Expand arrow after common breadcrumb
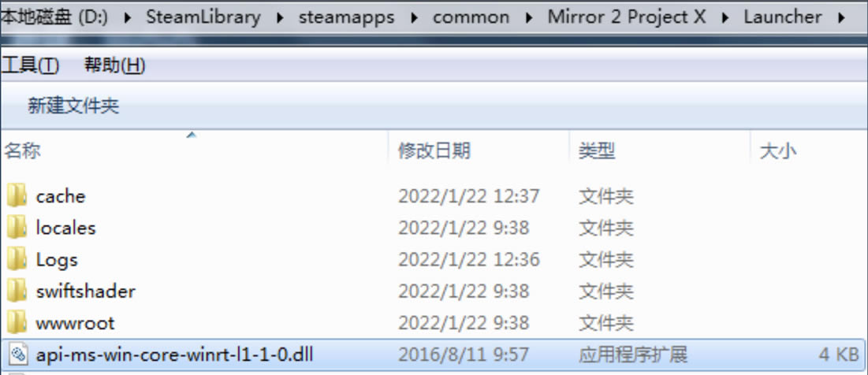This screenshot has height=375, width=868. [x=528, y=17]
